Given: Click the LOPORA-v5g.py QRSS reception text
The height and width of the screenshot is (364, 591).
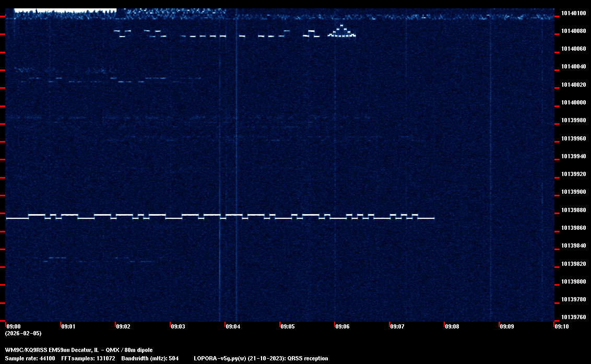Looking at the screenshot, I should tap(261, 358).
